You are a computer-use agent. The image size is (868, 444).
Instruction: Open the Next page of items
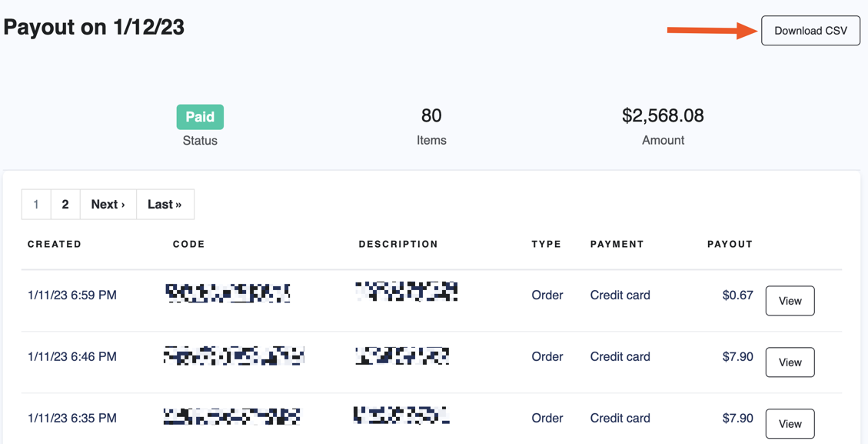coord(108,205)
